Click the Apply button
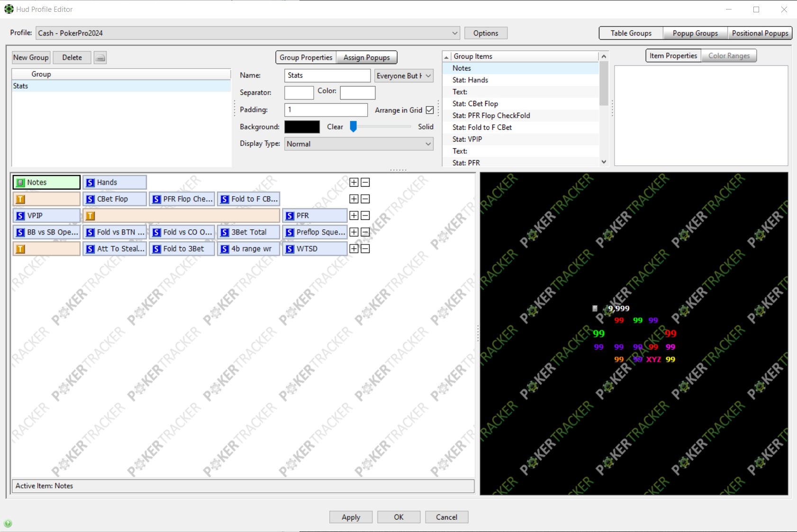The height and width of the screenshot is (532, 797). pyautogui.click(x=351, y=517)
